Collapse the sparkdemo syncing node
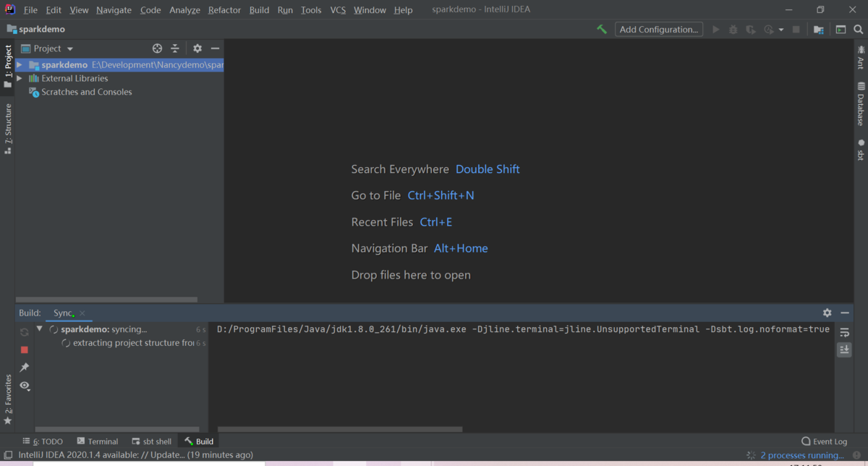This screenshot has width=868, height=466. (40, 329)
